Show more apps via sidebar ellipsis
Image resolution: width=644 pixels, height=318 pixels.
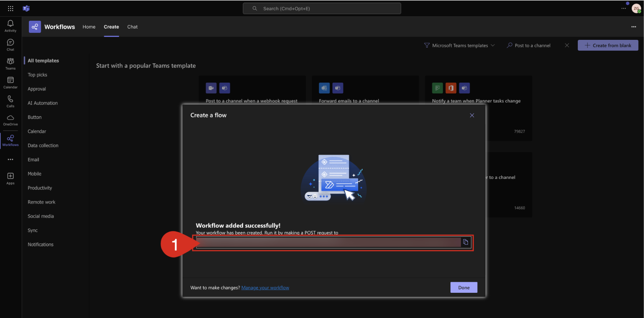click(11, 159)
